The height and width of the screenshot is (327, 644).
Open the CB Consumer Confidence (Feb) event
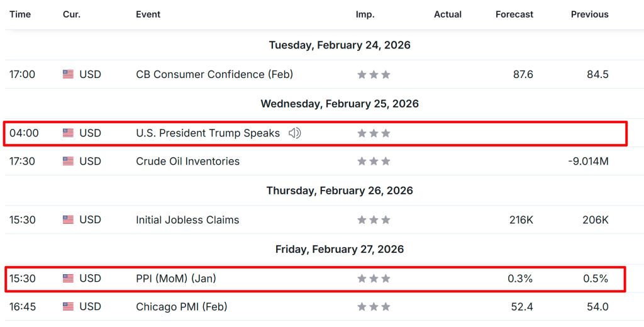[214, 74]
